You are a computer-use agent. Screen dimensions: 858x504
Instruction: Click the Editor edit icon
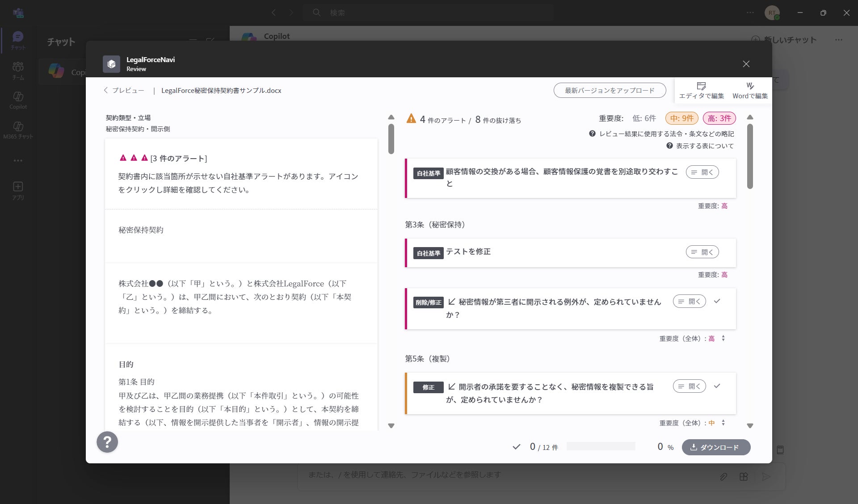pyautogui.click(x=701, y=86)
